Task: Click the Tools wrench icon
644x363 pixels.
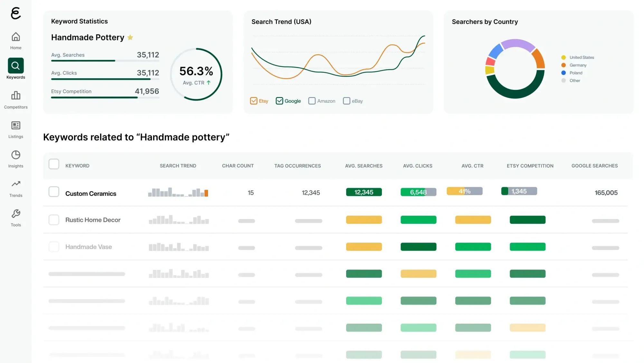Action: tap(15, 213)
